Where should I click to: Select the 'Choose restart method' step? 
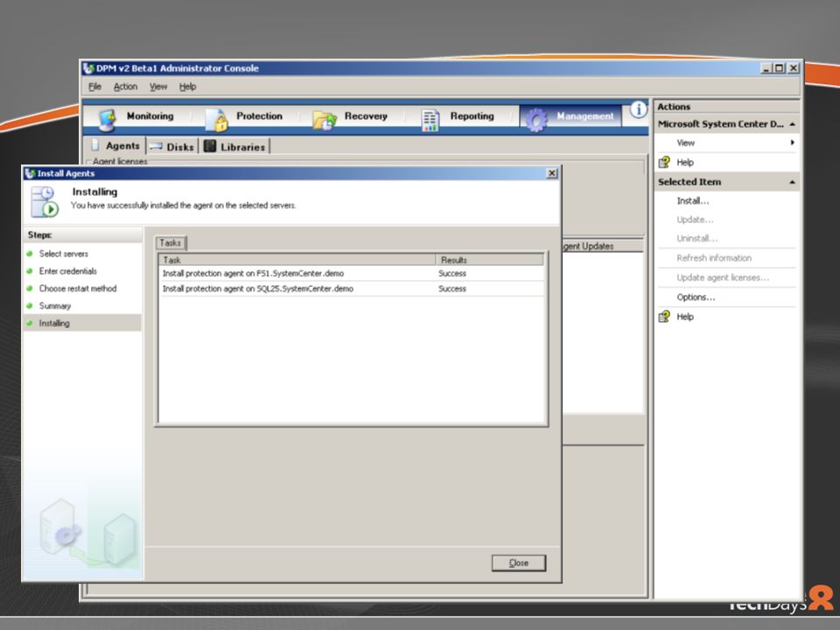(x=78, y=289)
